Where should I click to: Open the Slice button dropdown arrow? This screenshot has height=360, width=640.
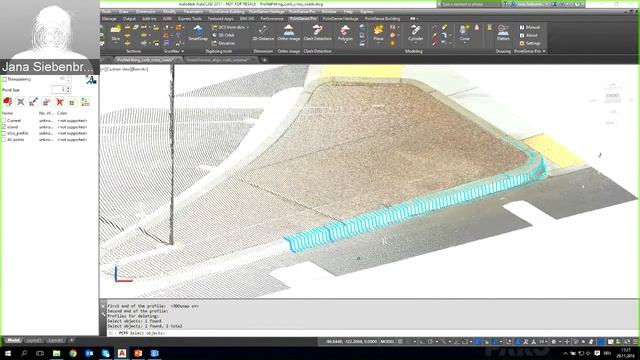[x=116, y=42]
